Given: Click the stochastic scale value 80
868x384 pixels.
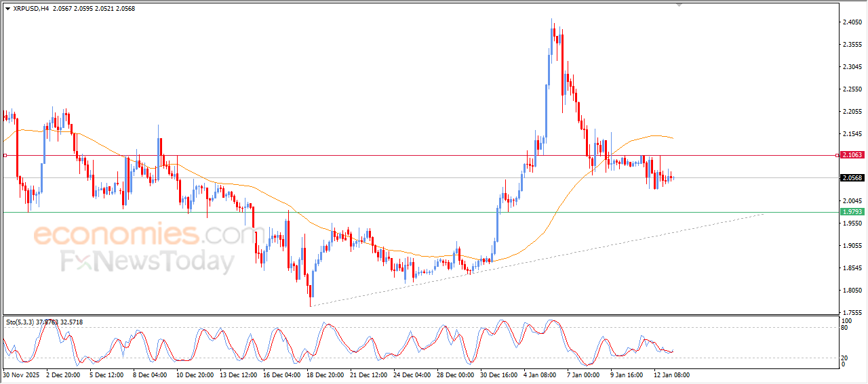Looking at the screenshot, I should click(x=845, y=328).
